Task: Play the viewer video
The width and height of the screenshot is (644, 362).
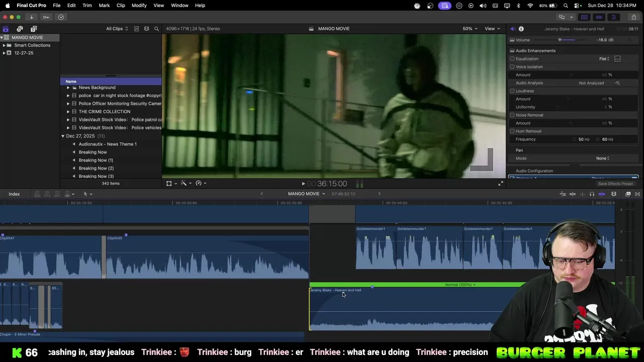Action: tap(303, 184)
